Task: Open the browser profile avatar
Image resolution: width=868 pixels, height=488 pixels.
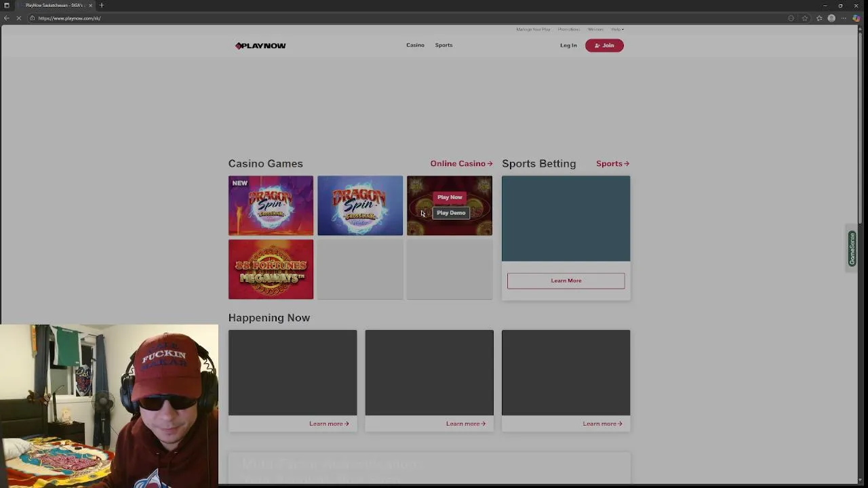Action: pyautogui.click(x=831, y=18)
